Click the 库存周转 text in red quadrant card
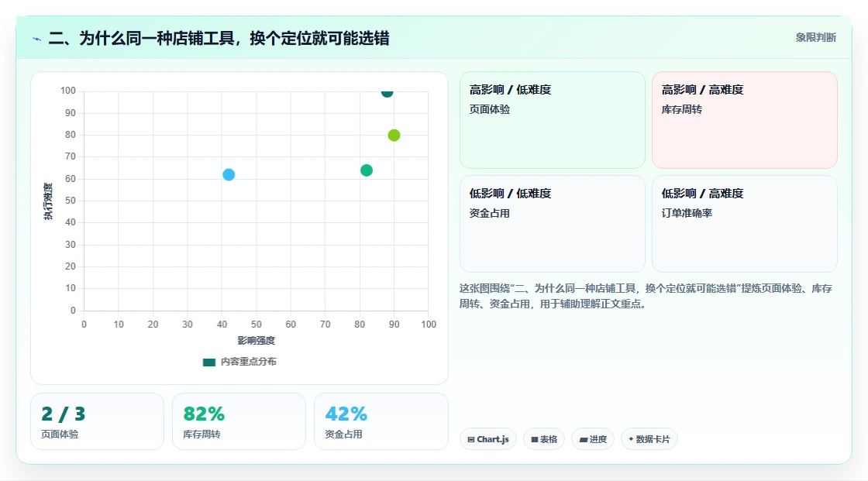The height and width of the screenshot is (481, 868). point(681,109)
